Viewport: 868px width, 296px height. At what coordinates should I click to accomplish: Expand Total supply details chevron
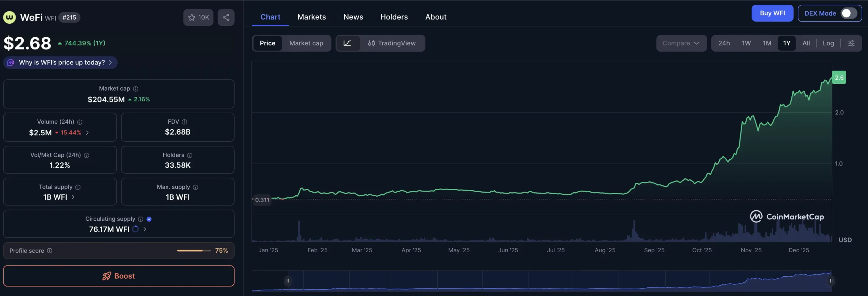[x=73, y=197]
